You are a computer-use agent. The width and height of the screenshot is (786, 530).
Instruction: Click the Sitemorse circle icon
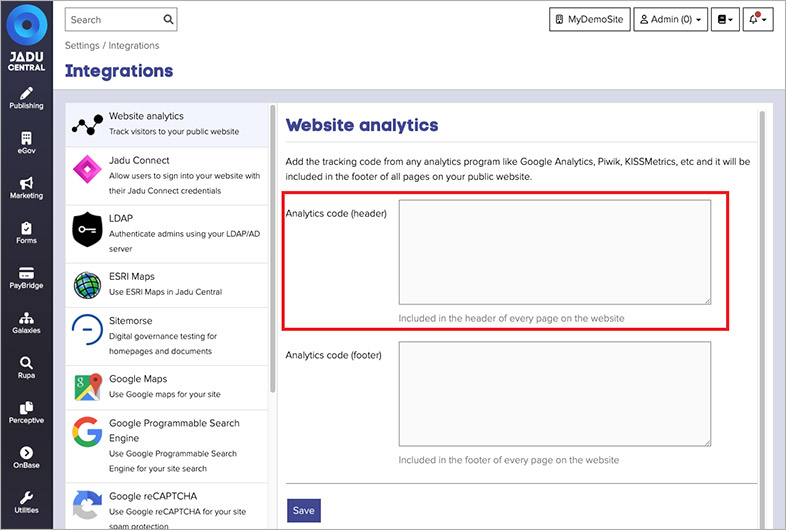87,329
